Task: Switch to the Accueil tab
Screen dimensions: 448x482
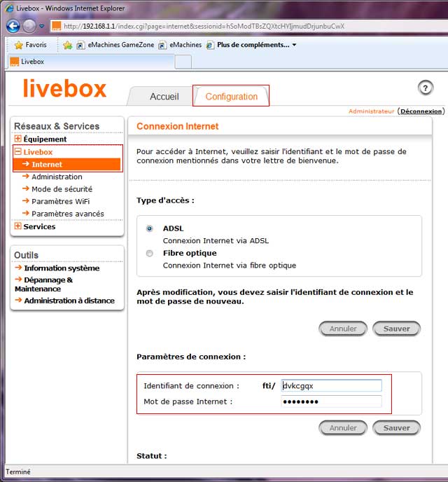Action: 164,97
